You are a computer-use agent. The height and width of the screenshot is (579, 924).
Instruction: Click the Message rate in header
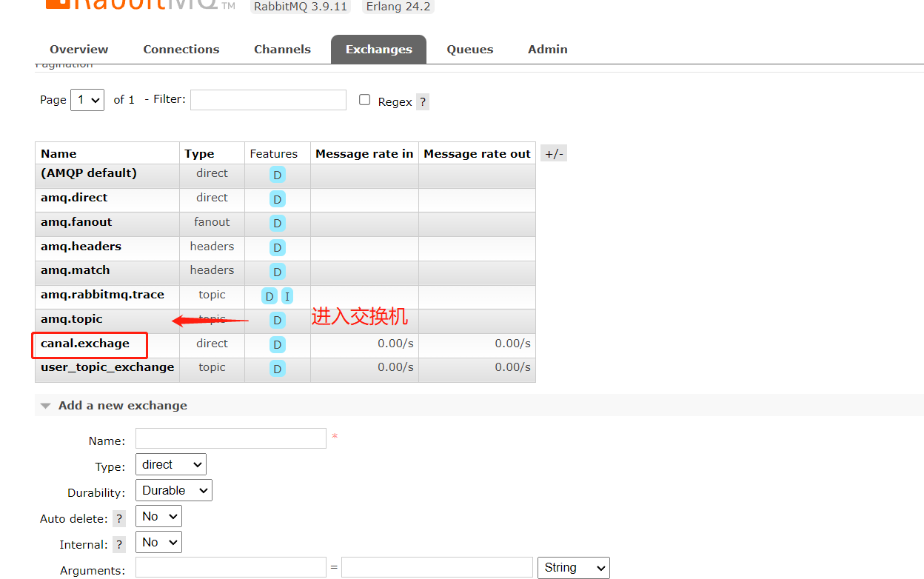(364, 154)
